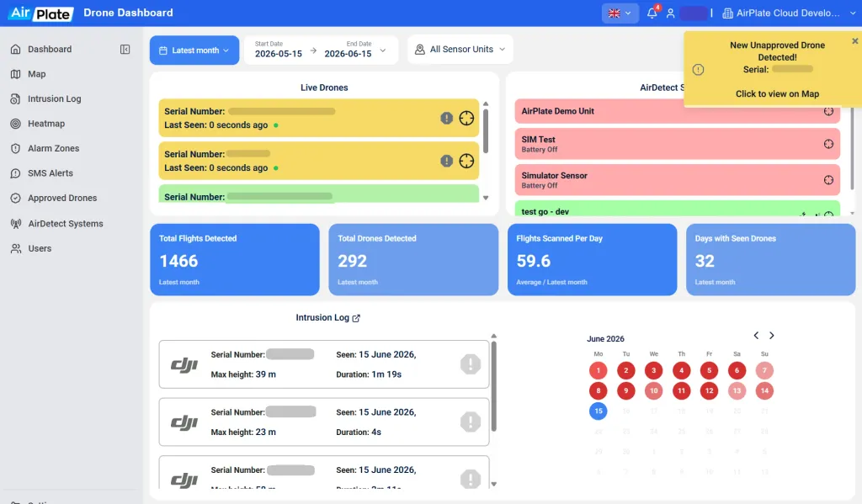
Task: Go to Intrusion Log in sidebar
Action: click(x=45, y=98)
